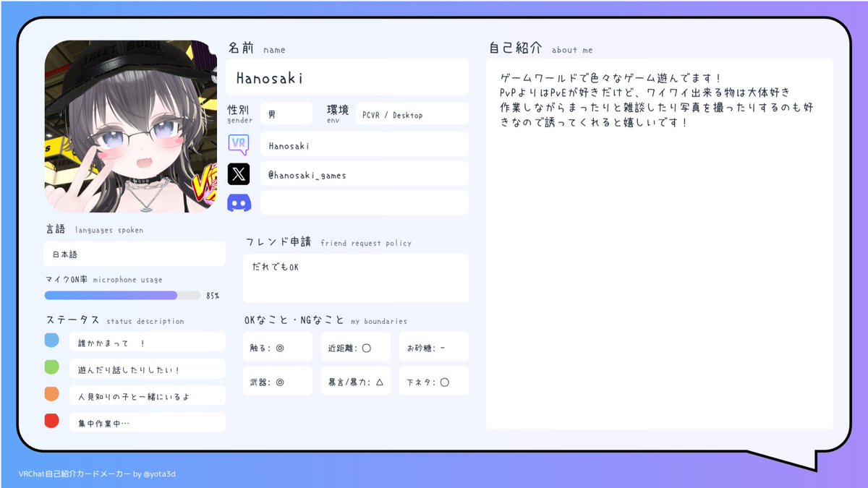Screen dimensions: 868x488
Task: Expand the 言語 languages field showing 日本語
Action: pyautogui.click(x=134, y=254)
